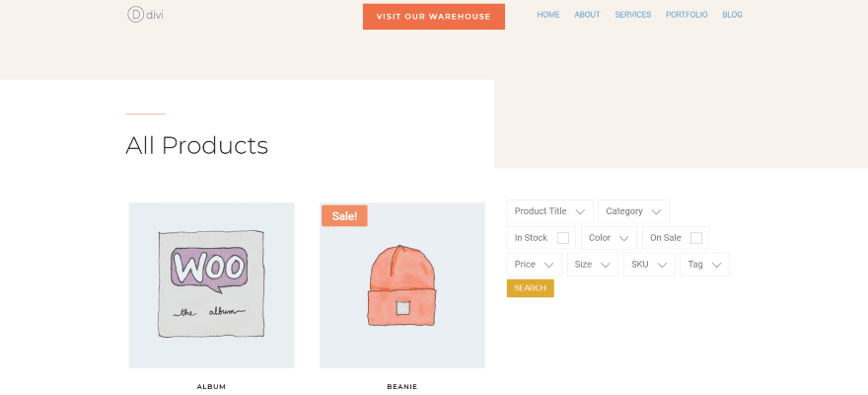Image resolution: width=868 pixels, height=395 pixels.
Task: Open the Color filter dropdown
Action: click(609, 238)
